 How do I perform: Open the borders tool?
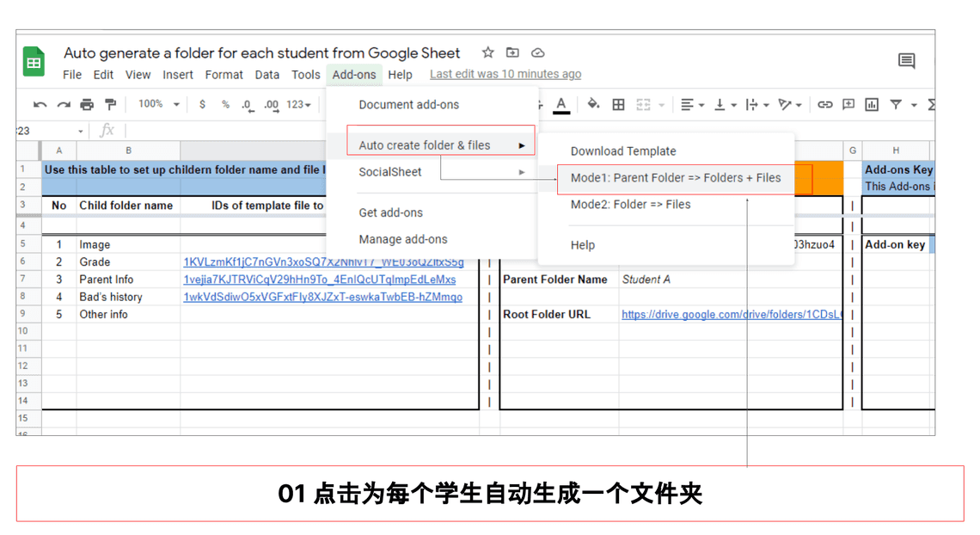click(x=618, y=105)
